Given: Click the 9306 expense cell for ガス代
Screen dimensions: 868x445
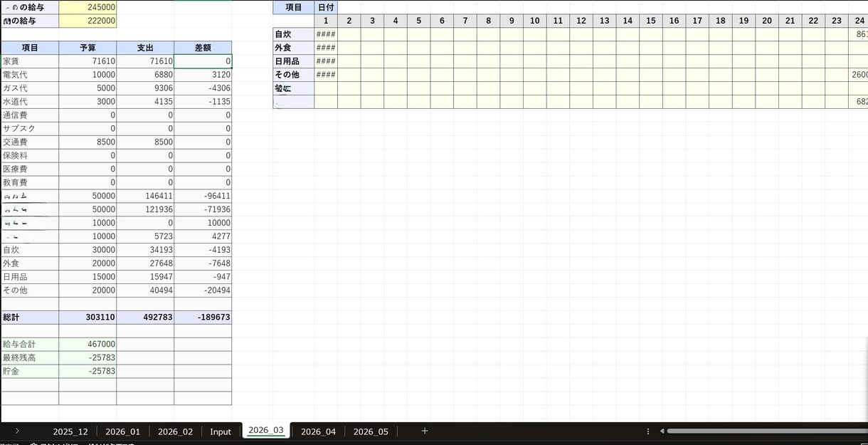Looking at the screenshot, I should tap(145, 88).
